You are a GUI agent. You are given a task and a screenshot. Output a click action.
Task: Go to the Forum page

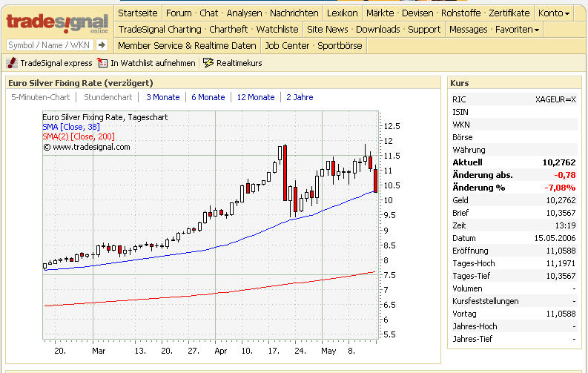[x=178, y=13]
